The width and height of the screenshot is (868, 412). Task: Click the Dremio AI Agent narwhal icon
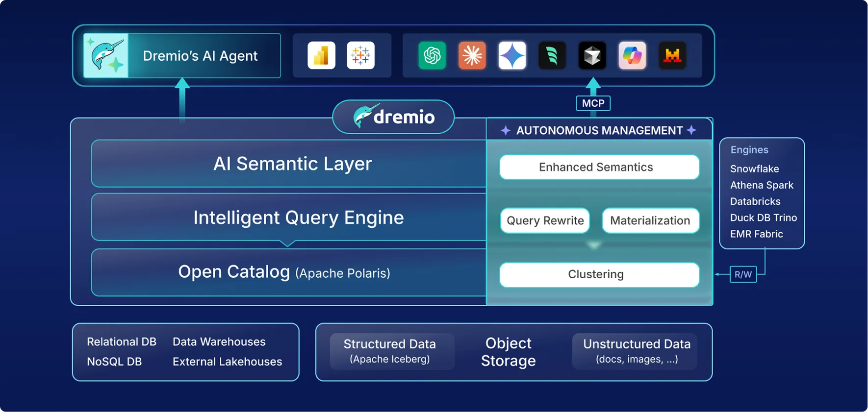[x=106, y=55]
